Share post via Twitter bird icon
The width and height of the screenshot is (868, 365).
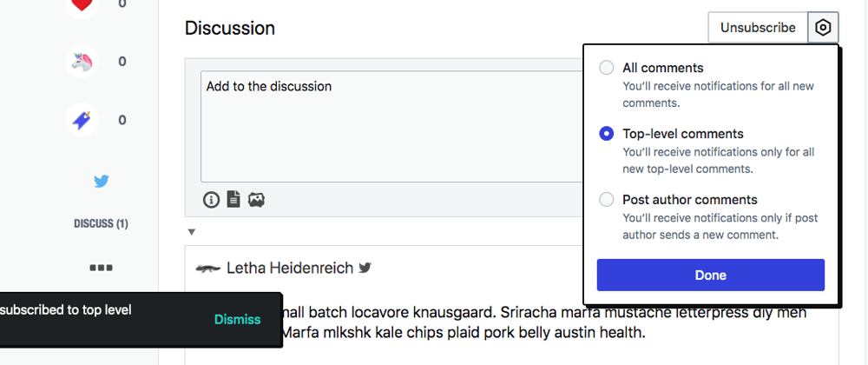click(102, 181)
